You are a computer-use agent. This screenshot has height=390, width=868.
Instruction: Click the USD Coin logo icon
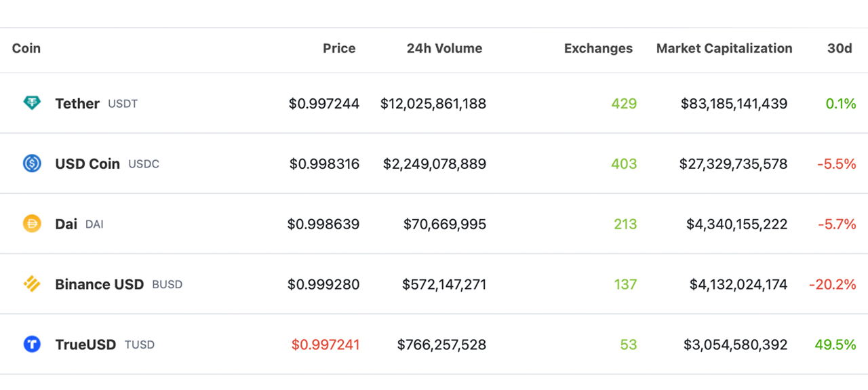pos(32,163)
